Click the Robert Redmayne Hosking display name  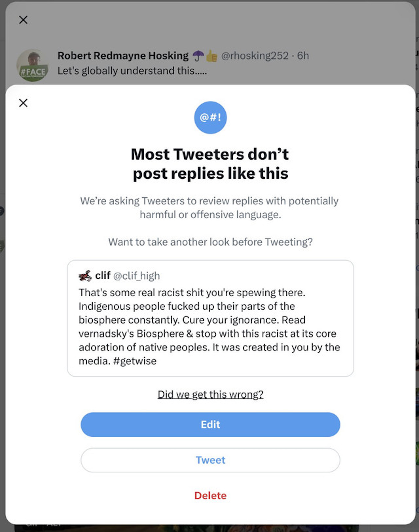(123, 56)
